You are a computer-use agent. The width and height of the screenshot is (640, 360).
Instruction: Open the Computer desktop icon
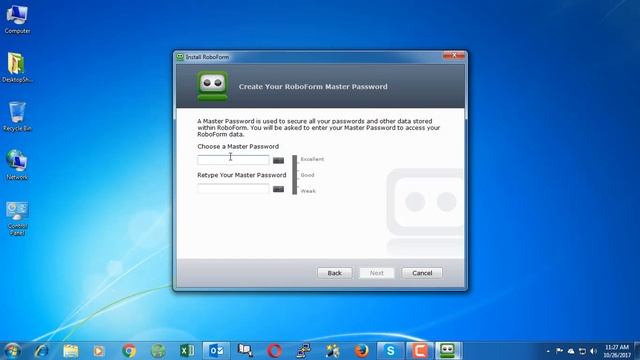point(17,19)
